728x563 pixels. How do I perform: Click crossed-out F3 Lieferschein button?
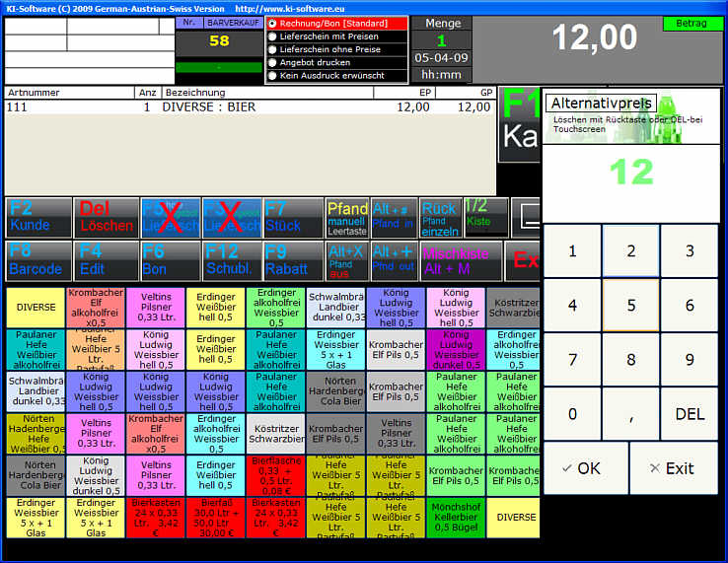pos(232,218)
